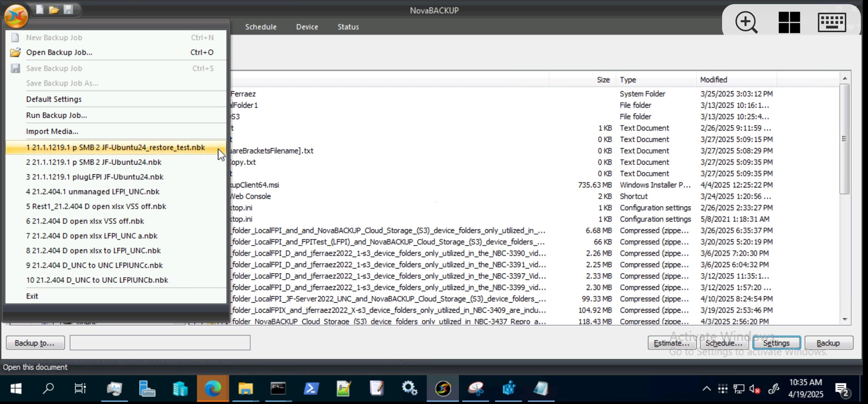This screenshot has height=404, width=868.
Task: Open recent job 3 plugLFPI JF-Ubuntu24.nbk
Action: pyautogui.click(x=116, y=177)
